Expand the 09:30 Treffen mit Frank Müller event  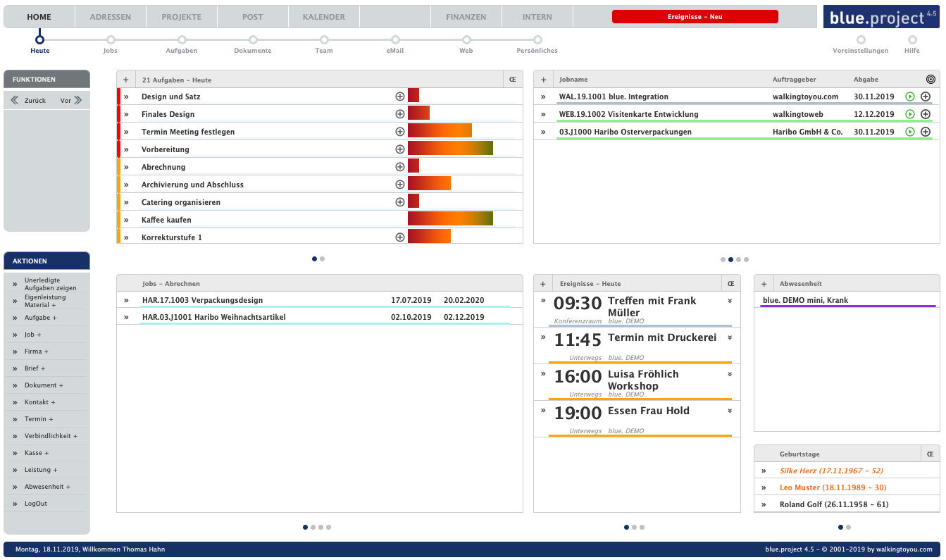click(730, 301)
